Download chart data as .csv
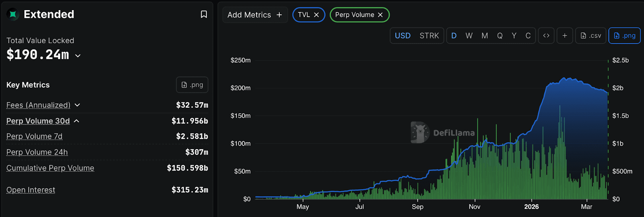 point(590,35)
